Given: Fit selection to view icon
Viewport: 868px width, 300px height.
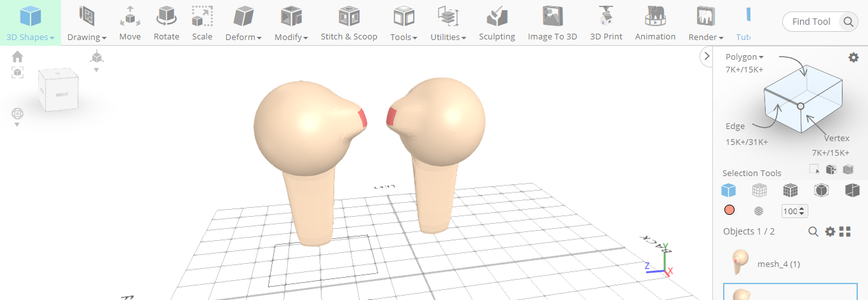Looking at the screenshot, I should 18,72.
